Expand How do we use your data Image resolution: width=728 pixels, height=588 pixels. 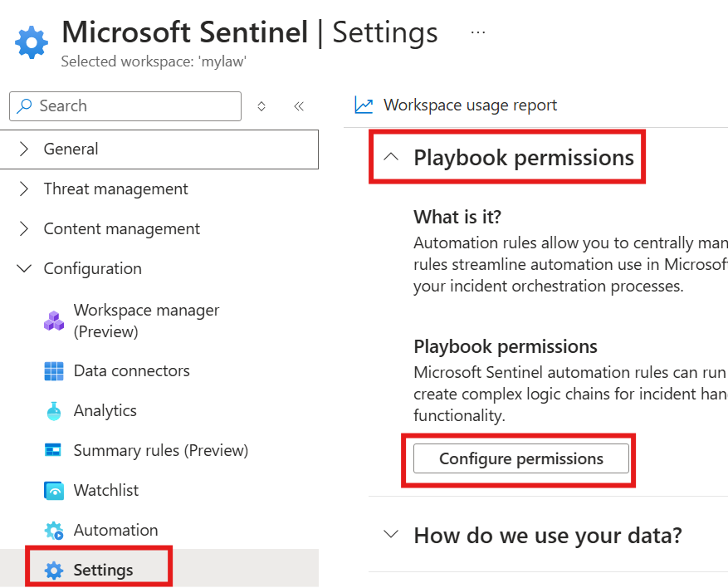393,535
